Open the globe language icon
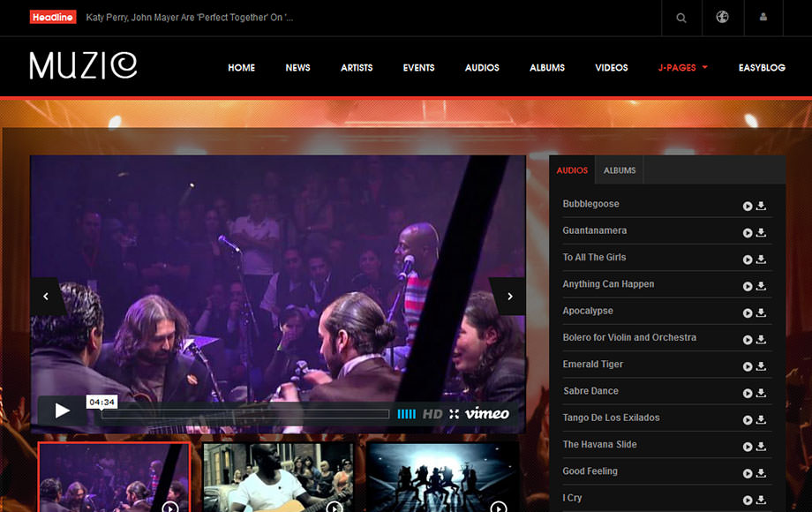The image size is (812, 512). coord(722,18)
